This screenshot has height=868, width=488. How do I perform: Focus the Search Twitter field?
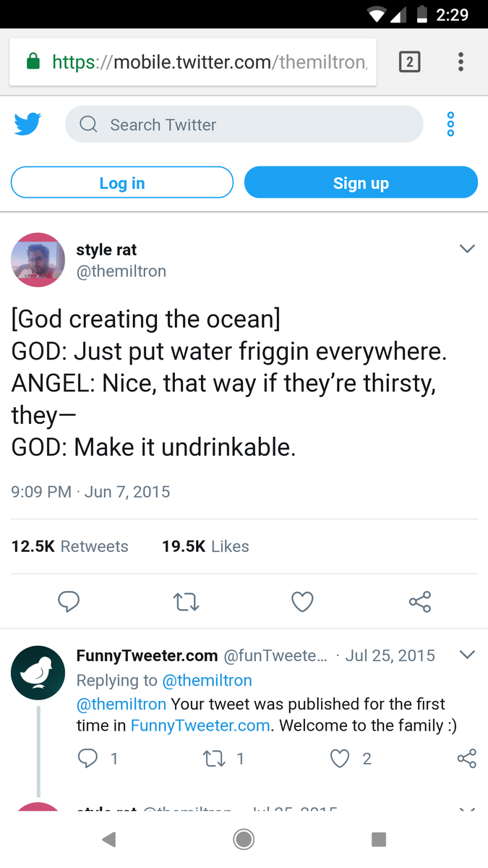(244, 124)
